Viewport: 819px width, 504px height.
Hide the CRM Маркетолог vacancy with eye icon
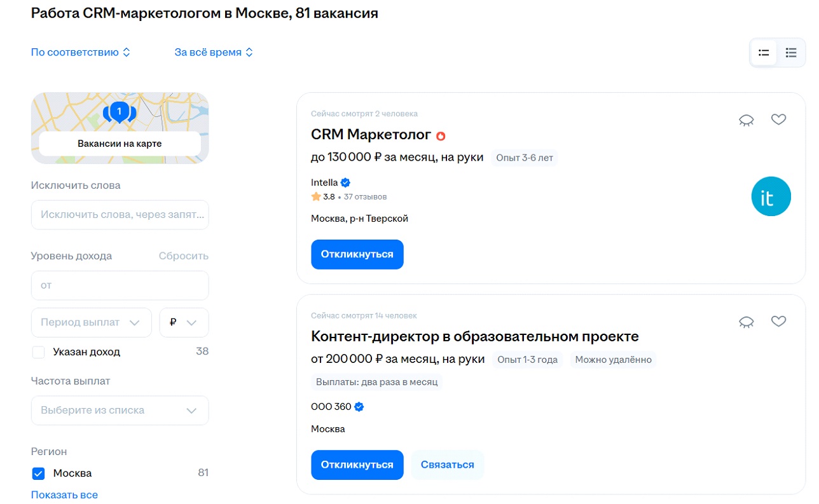[746, 120]
